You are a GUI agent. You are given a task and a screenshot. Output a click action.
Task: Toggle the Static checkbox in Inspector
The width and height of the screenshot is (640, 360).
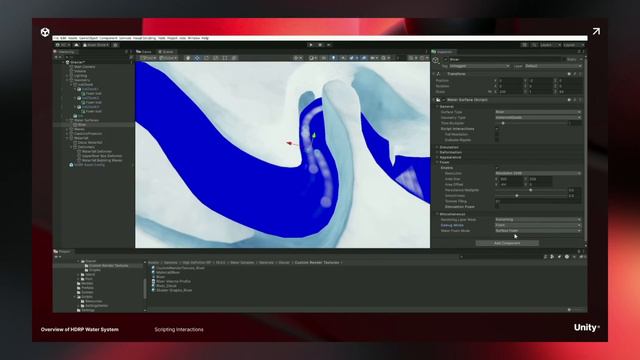tap(565, 60)
